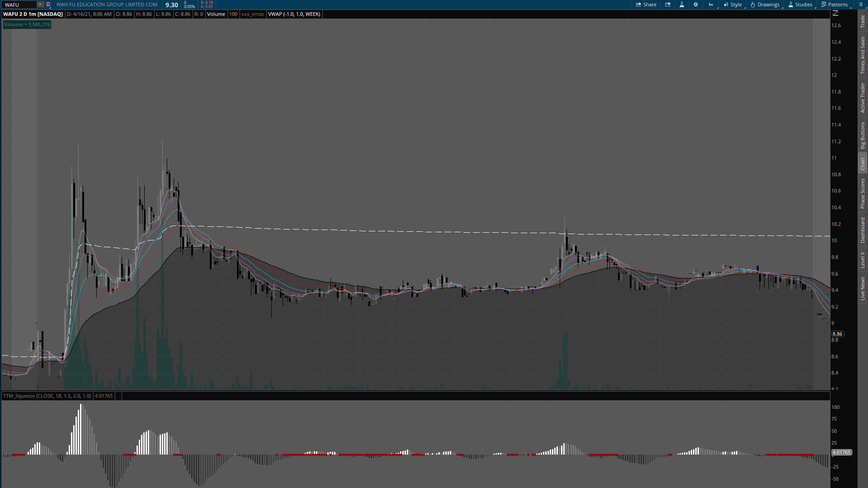
Task: Toggle the Big Buttons side panel
Action: coord(863,135)
